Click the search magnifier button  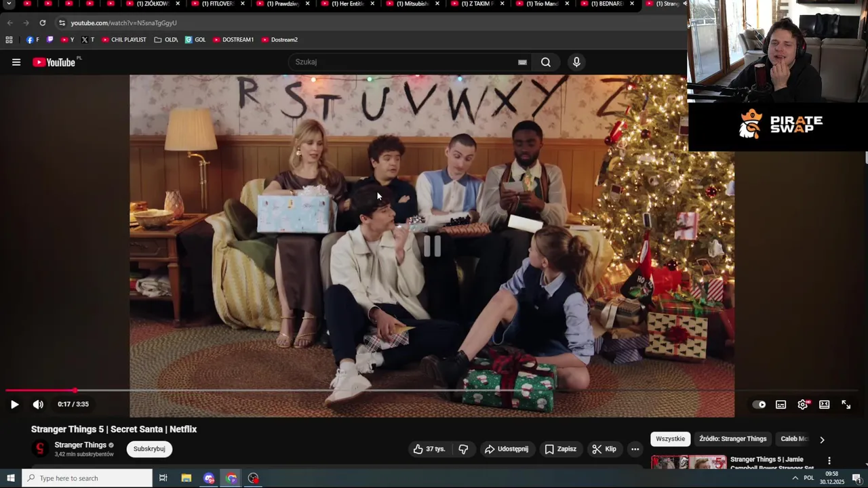coord(546,62)
